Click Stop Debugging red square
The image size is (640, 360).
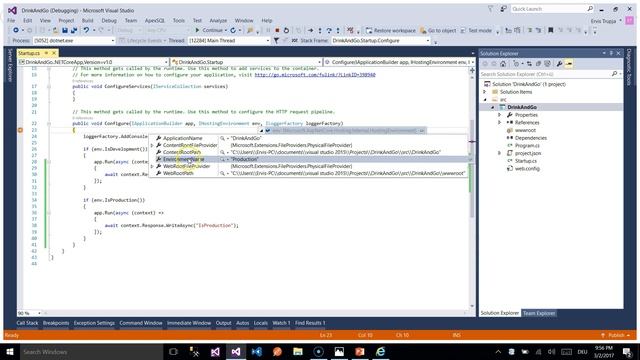pyautogui.click(x=277, y=30)
